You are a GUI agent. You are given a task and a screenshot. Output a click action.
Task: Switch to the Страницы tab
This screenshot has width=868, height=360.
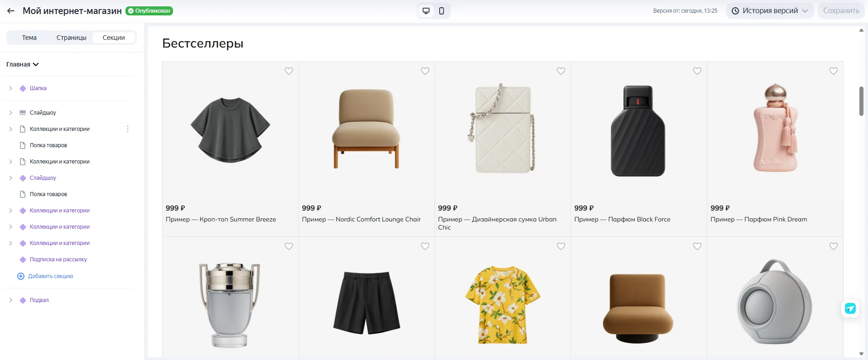(x=72, y=38)
